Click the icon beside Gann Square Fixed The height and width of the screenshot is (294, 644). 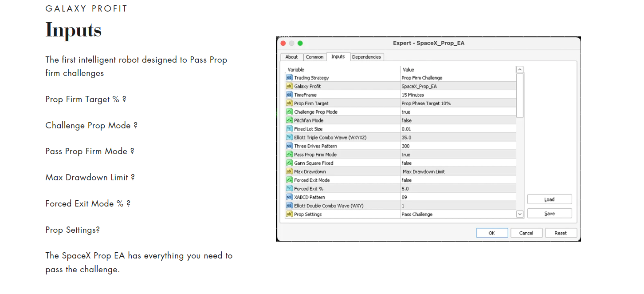(x=289, y=163)
